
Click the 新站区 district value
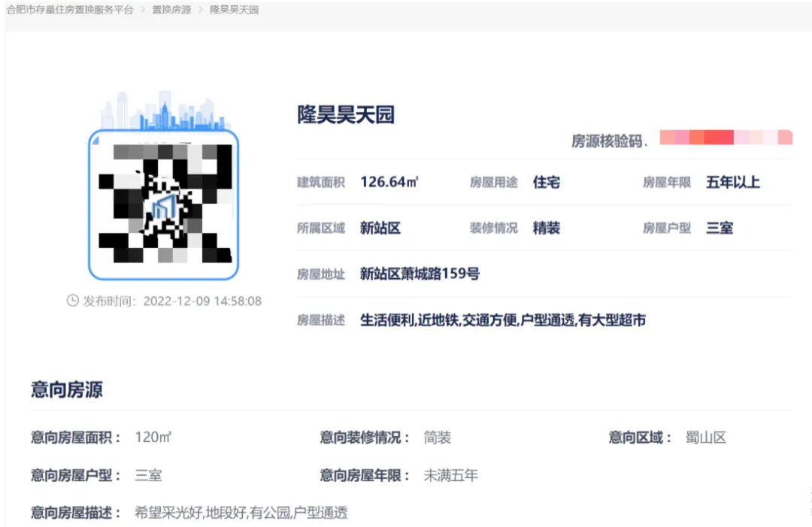pyautogui.click(x=380, y=228)
